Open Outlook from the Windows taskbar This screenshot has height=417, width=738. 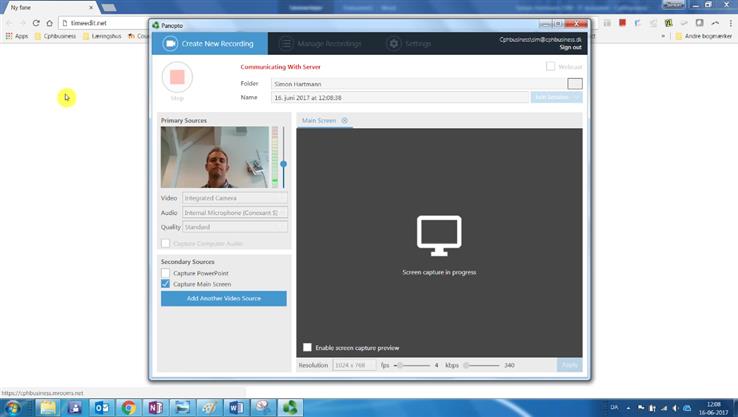101,407
